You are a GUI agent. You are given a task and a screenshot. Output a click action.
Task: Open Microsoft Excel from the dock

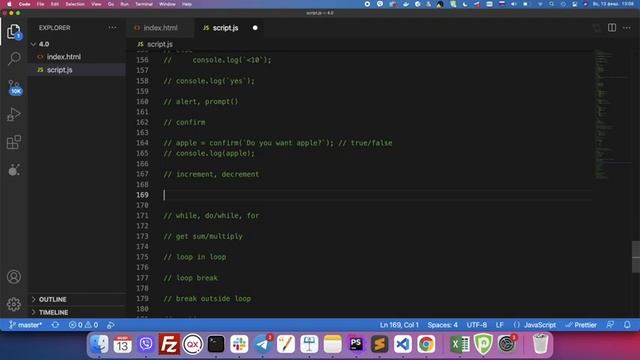(x=460, y=344)
